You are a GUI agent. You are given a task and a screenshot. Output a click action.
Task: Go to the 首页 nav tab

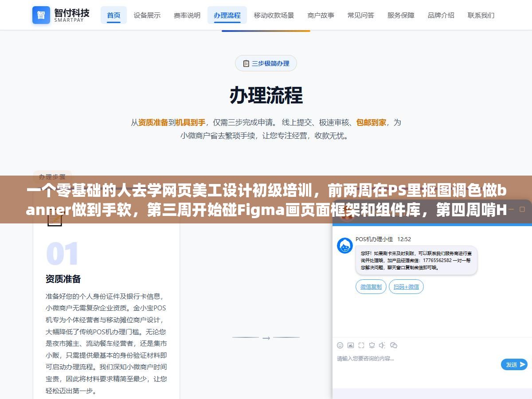point(113,15)
